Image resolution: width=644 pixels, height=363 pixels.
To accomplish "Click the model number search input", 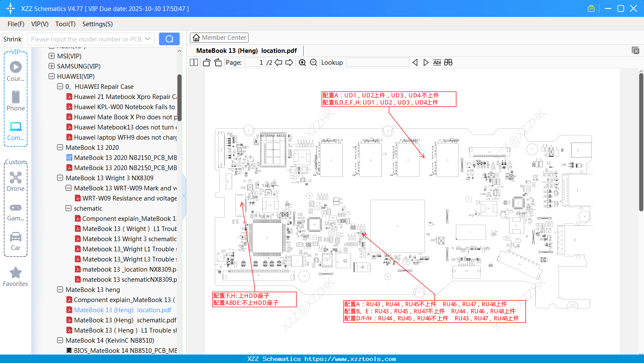I will click(86, 39).
